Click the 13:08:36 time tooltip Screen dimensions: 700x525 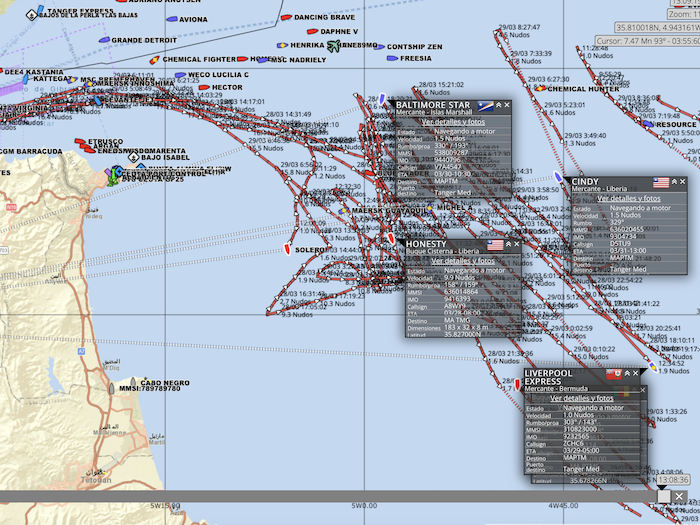[673, 480]
